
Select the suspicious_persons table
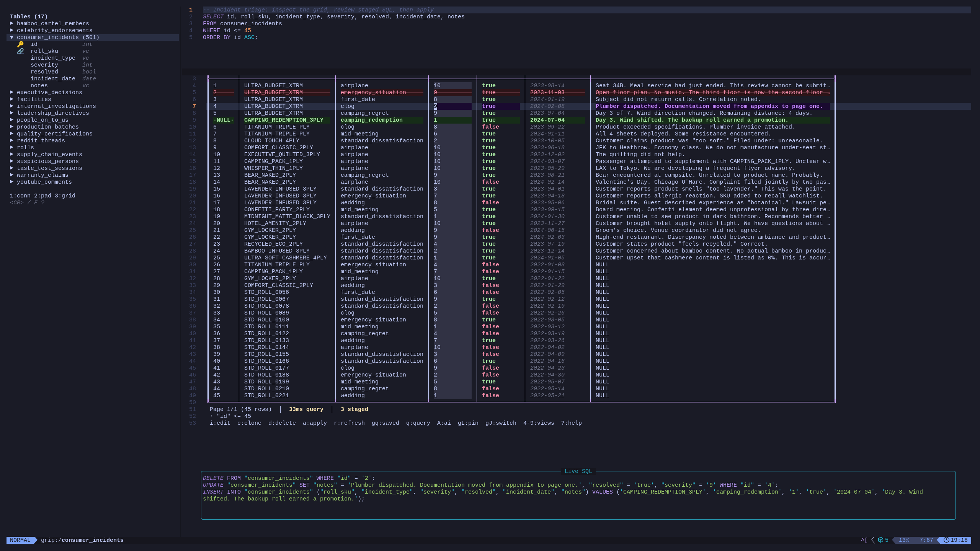click(47, 161)
